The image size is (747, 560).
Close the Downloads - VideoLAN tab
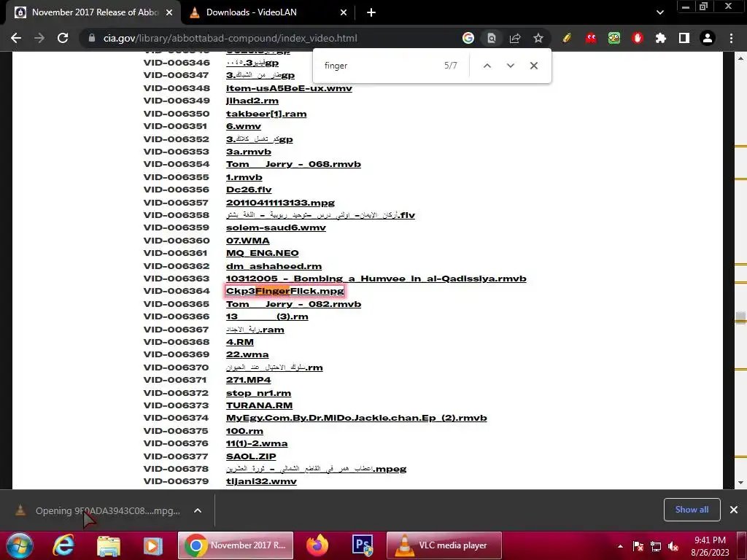point(344,13)
